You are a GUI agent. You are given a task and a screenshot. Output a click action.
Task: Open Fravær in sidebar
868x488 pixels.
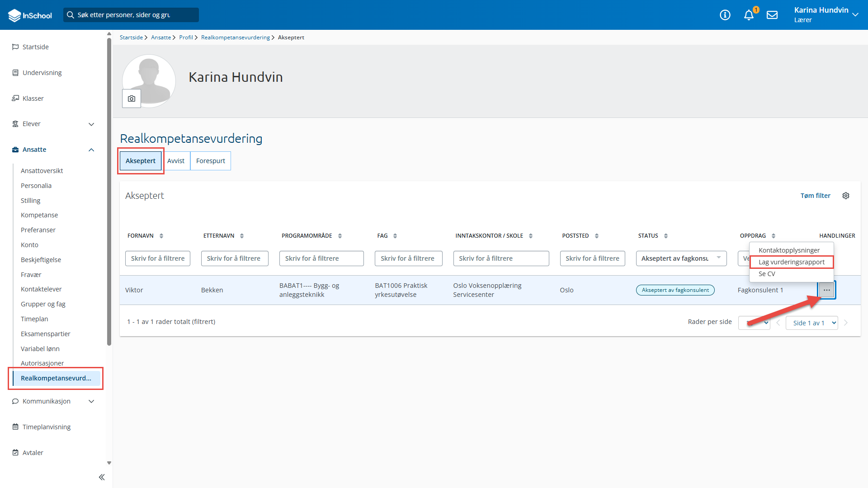click(x=31, y=275)
